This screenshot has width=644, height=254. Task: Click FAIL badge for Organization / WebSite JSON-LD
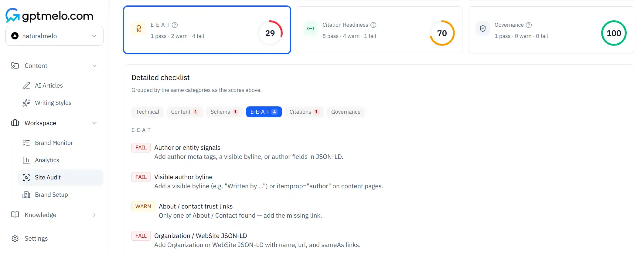click(141, 236)
